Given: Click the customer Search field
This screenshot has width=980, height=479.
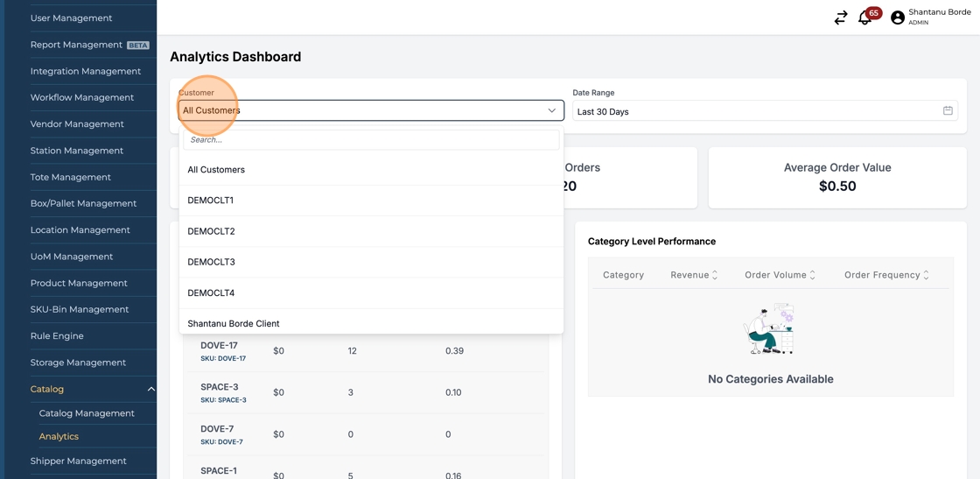Looking at the screenshot, I should 371,139.
